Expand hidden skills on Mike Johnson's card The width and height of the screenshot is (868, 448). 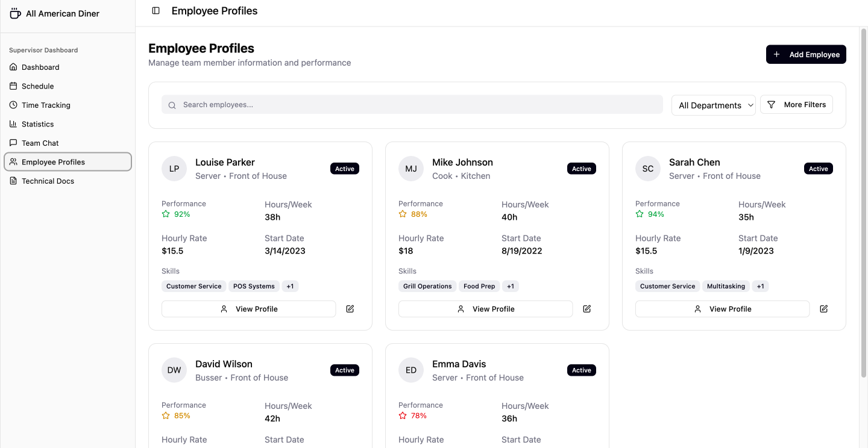pos(511,286)
